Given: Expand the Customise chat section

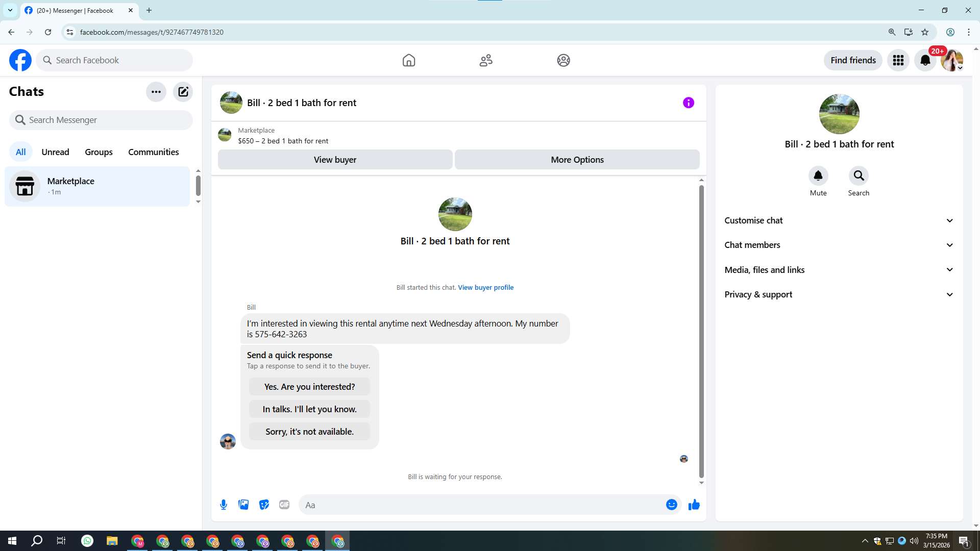Looking at the screenshot, I should click(x=839, y=220).
